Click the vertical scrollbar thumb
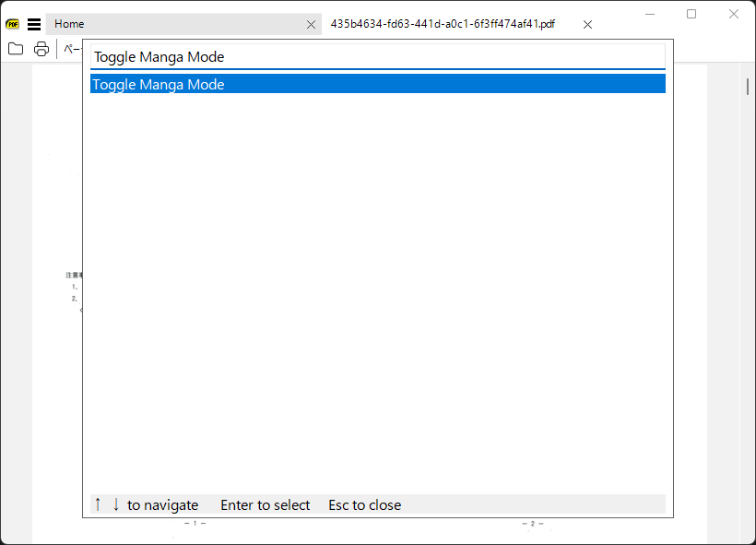756x545 pixels. point(748,87)
